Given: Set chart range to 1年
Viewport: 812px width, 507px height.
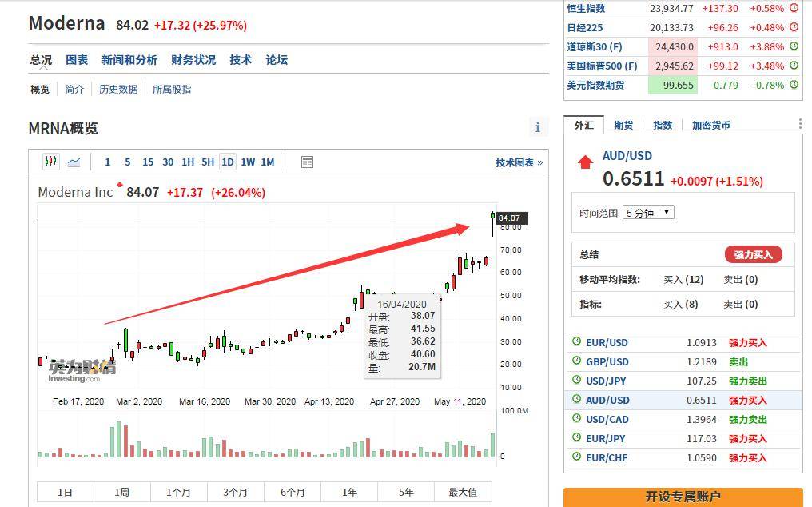Looking at the screenshot, I should point(349,492).
